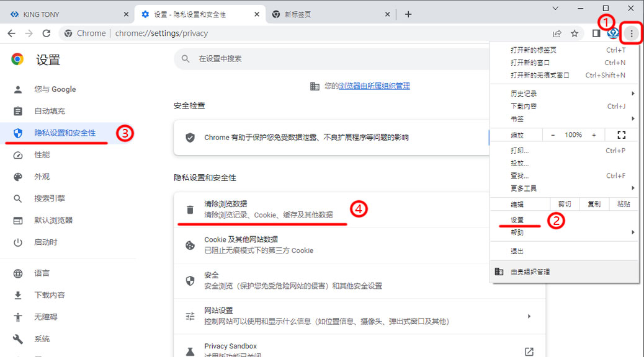The width and height of the screenshot is (644, 357).
Task: Open Privacy Sandbox external link icon
Action: 529,351
